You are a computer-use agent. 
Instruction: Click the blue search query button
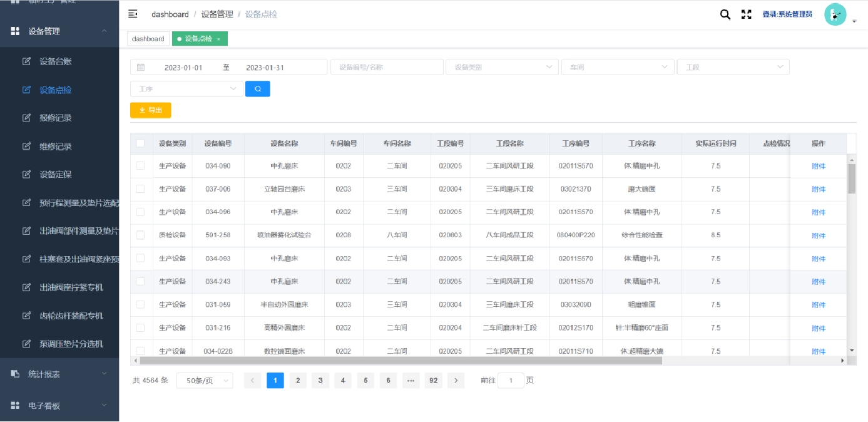pos(257,89)
